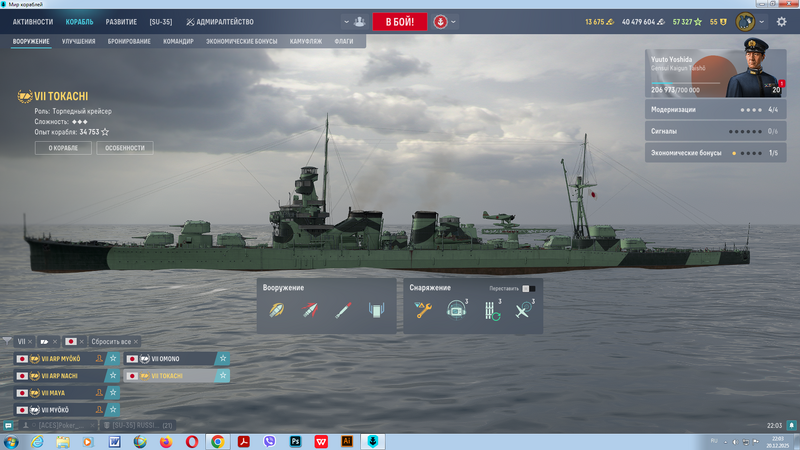800x450 pixels.
Task: Expand the battle type dropdown next to В БОЙ!
Action: tap(453, 21)
